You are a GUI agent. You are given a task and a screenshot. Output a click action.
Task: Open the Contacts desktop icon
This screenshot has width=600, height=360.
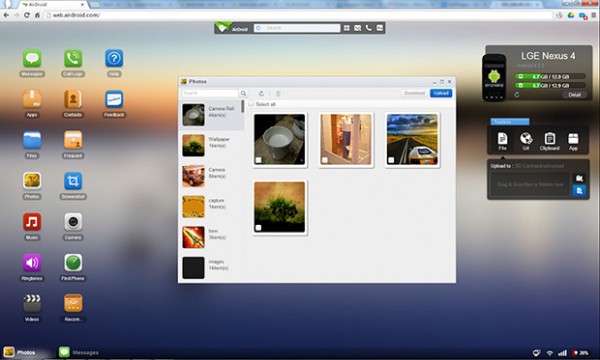coord(73,99)
